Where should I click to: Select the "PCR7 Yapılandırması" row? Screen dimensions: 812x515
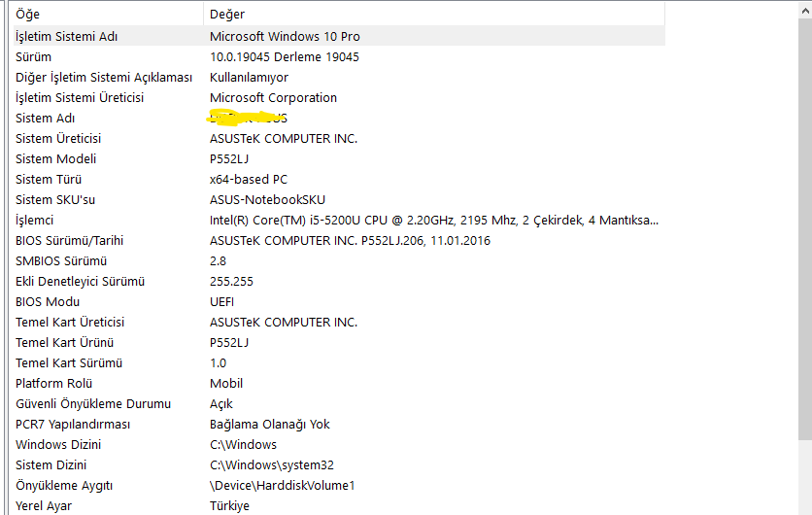point(73,424)
